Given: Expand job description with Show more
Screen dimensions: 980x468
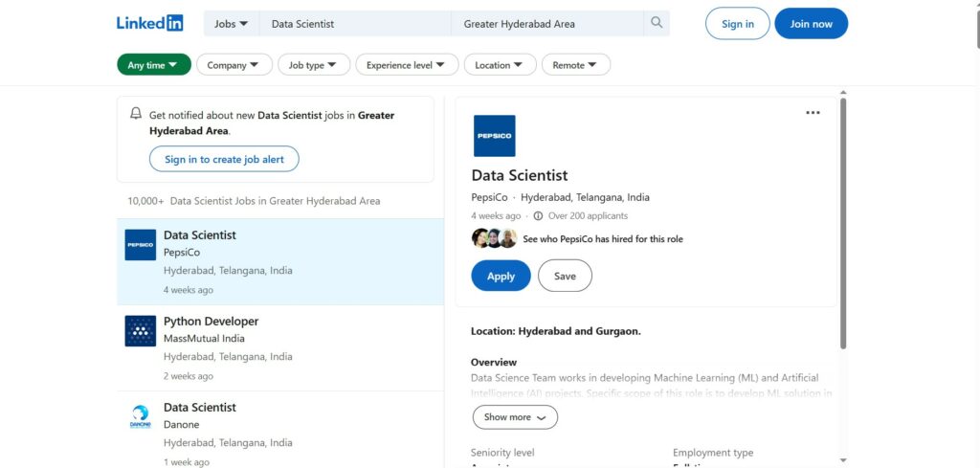Looking at the screenshot, I should click(x=514, y=417).
